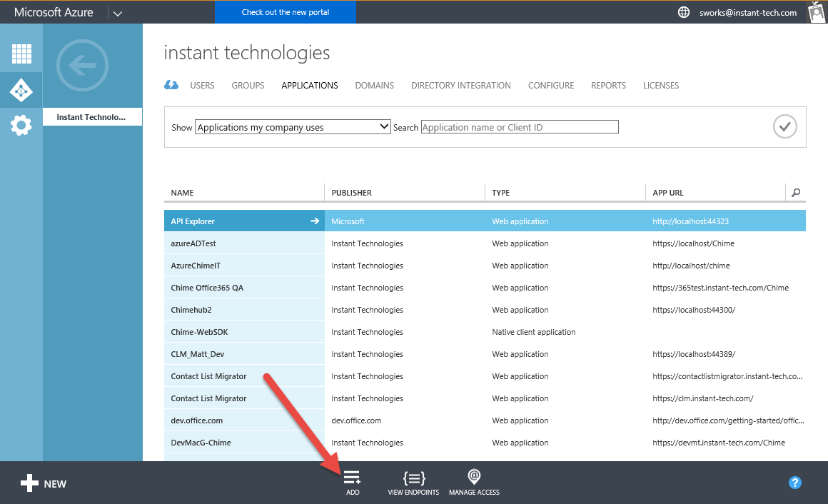828x504 pixels.
Task: Select the Chime-WebSDK application
Action: (x=199, y=332)
